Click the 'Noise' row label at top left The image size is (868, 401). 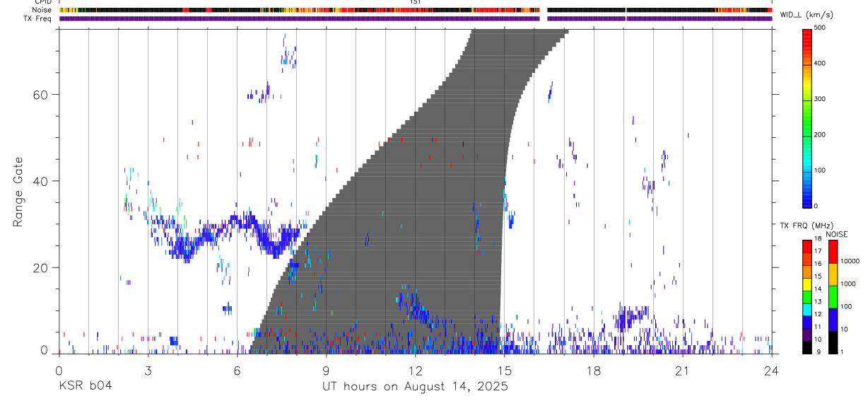[x=42, y=11]
